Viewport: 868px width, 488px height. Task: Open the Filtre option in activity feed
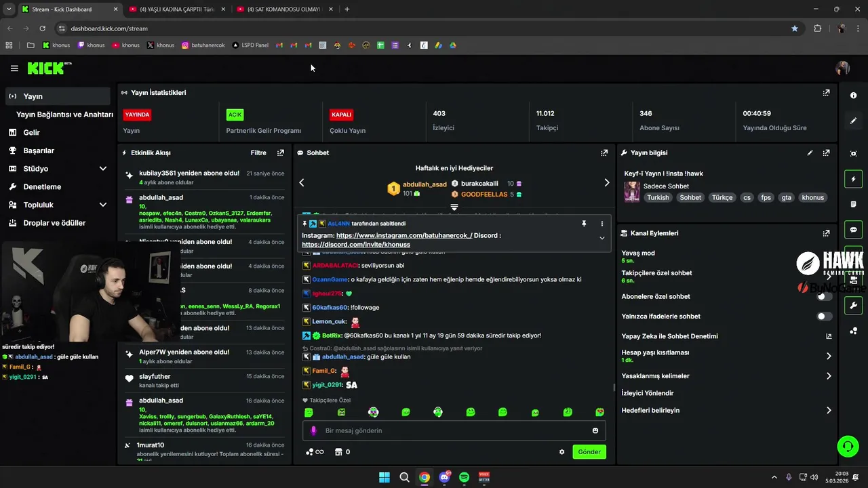click(x=258, y=153)
